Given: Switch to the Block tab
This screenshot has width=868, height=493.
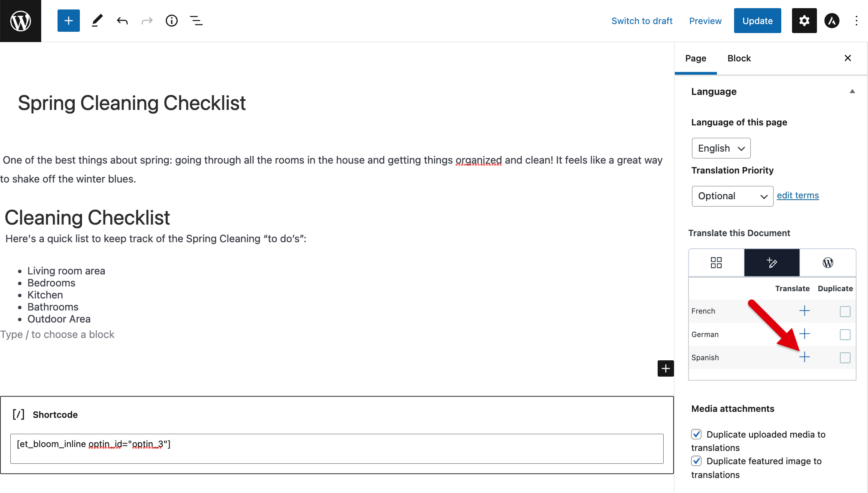Looking at the screenshot, I should tap(739, 58).
